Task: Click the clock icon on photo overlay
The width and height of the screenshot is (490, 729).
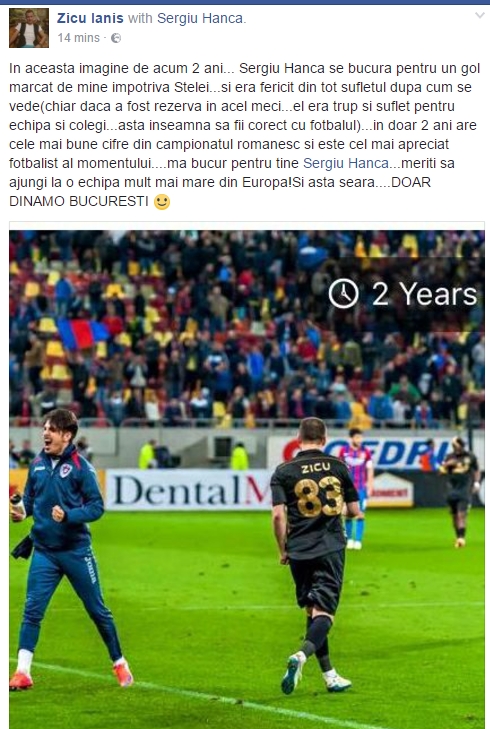Action: pyautogui.click(x=344, y=294)
